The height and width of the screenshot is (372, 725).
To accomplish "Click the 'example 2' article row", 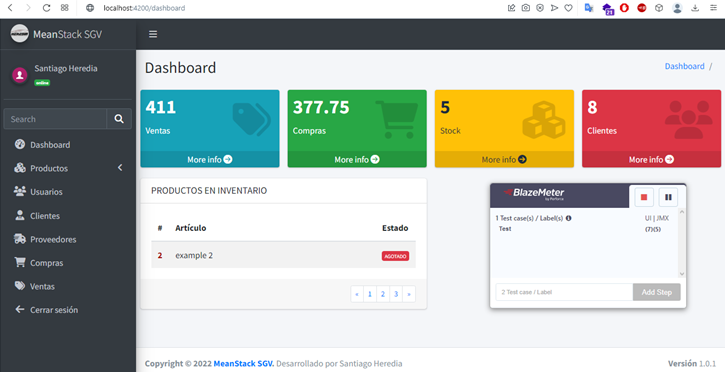I will point(283,256).
